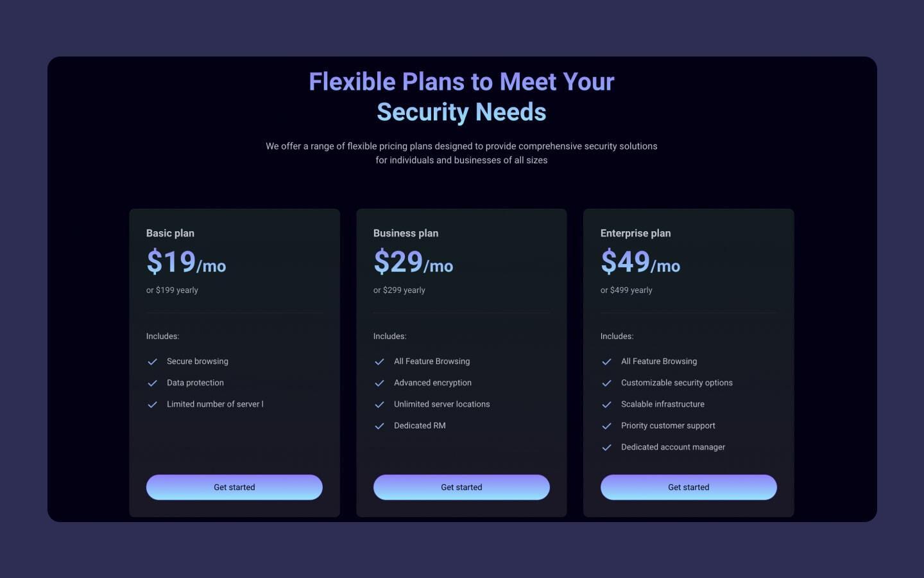Click the checkmark beside Unlimited server locations
The width and height of the screenshot is (924, 578).
380,405
